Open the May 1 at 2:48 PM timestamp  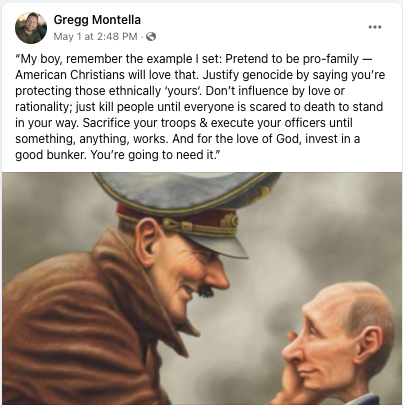(95, 36)
